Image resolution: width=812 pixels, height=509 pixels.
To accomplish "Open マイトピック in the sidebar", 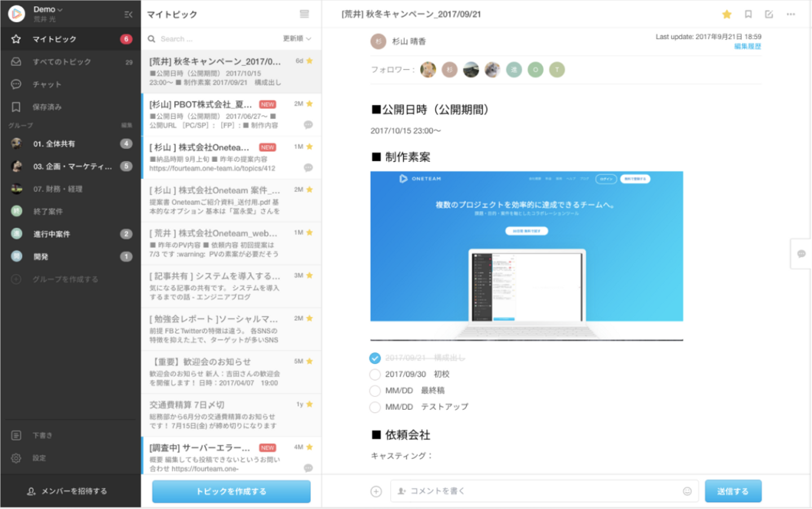I will 70,39.
